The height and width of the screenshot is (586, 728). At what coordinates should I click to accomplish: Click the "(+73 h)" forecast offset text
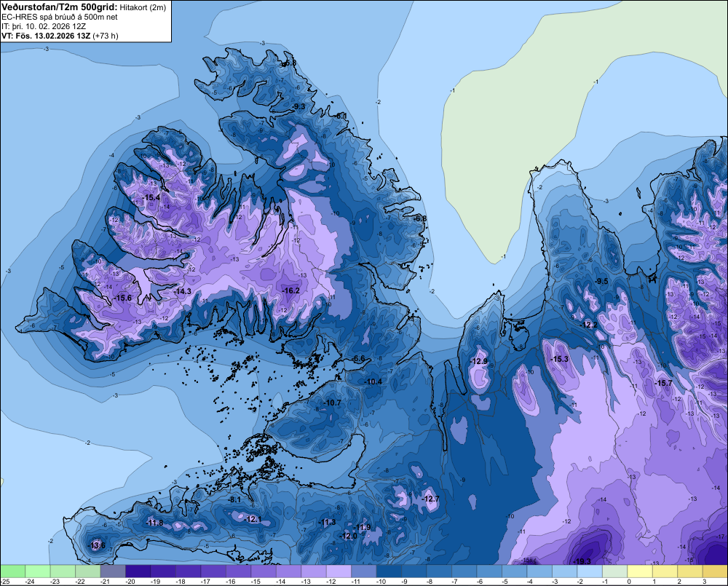click(x=106, y=36)
